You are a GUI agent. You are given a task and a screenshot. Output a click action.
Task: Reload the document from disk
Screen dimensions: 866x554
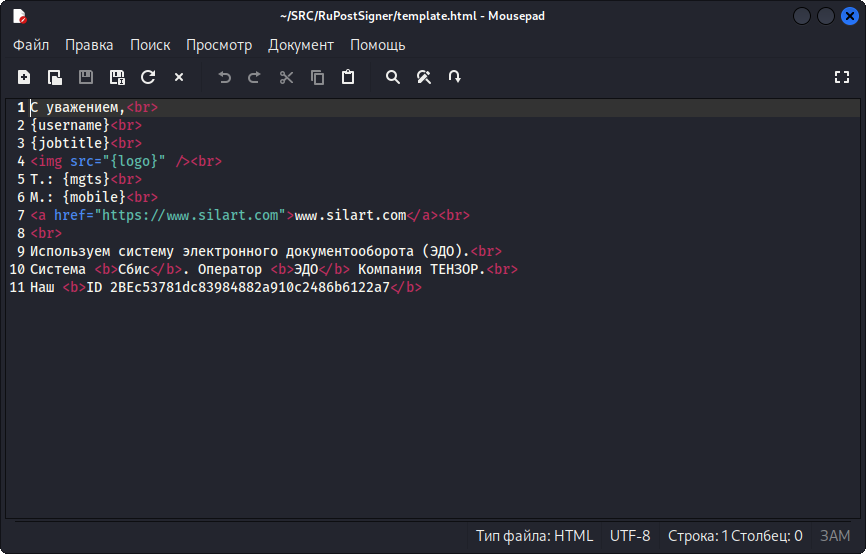(148, 77)
